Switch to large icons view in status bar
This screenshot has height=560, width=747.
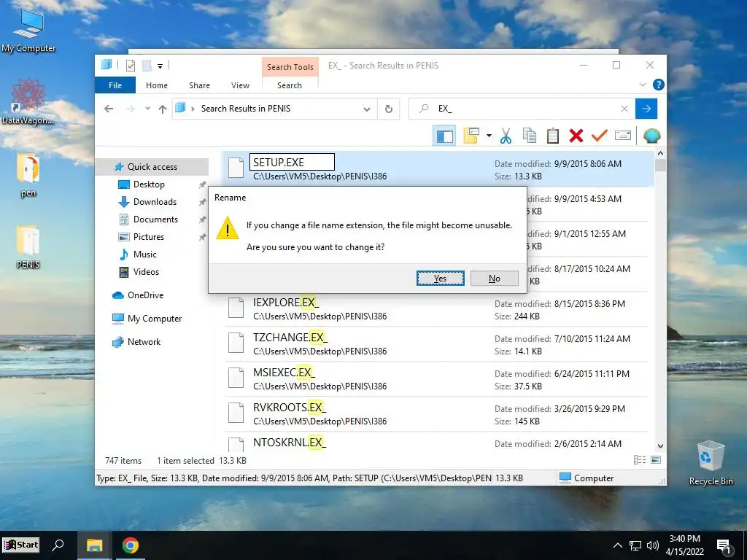(x=656, y=459)
